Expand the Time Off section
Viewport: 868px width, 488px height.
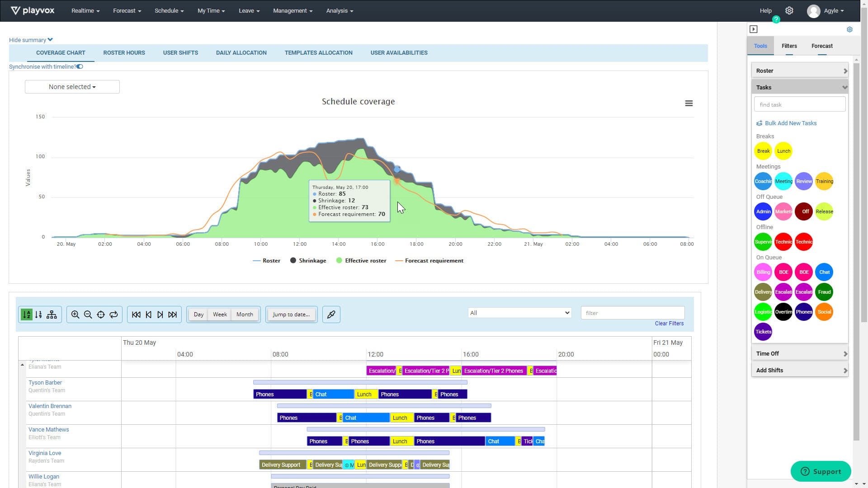tap(800, 353)
